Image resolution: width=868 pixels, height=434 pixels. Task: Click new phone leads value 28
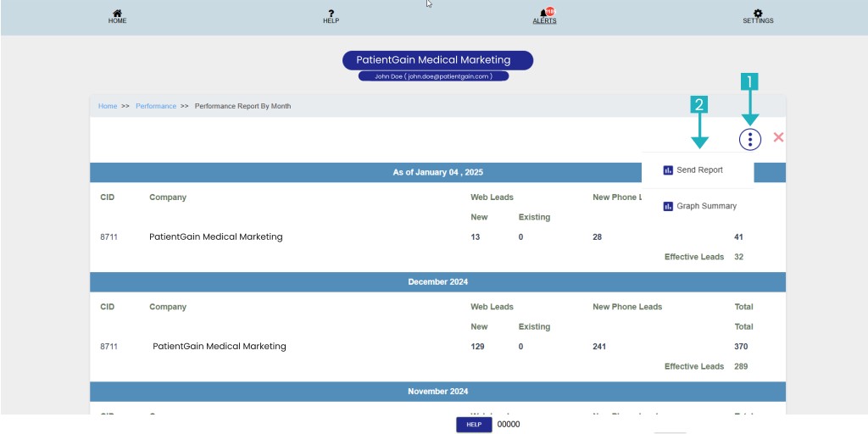point(597,237)
